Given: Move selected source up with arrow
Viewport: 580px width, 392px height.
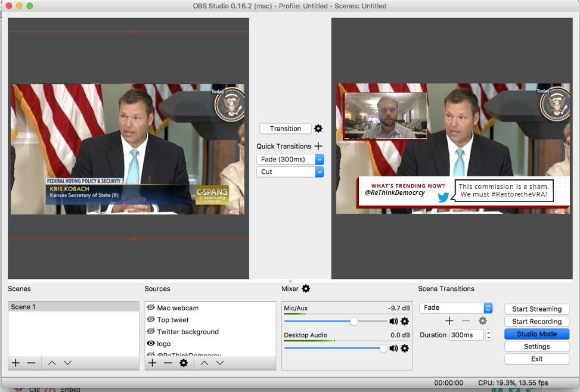Looking at the screenshot, I should coord(204,363).
